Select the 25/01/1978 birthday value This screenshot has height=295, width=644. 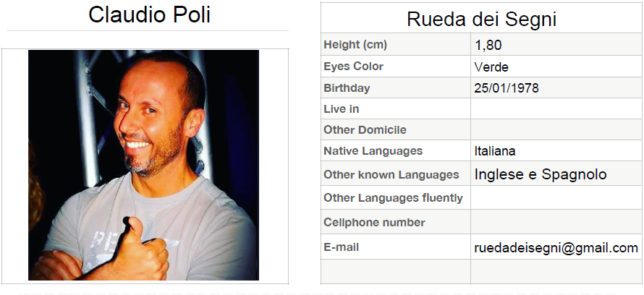click(x=507, y=87)
